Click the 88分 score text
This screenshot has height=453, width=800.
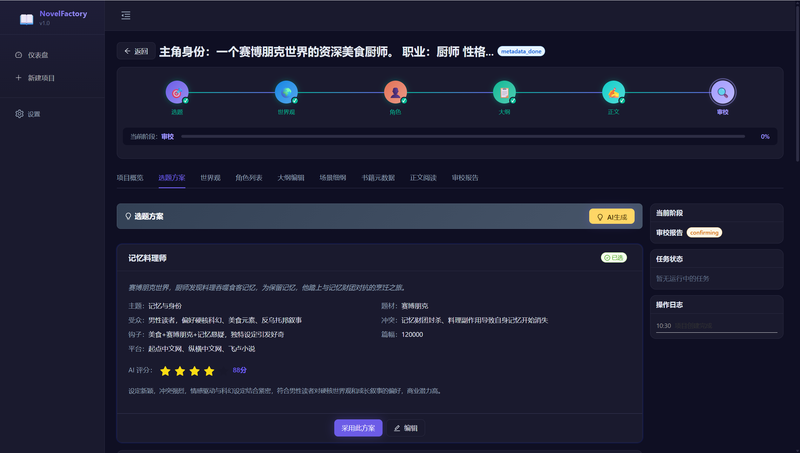tap(240, 370)
